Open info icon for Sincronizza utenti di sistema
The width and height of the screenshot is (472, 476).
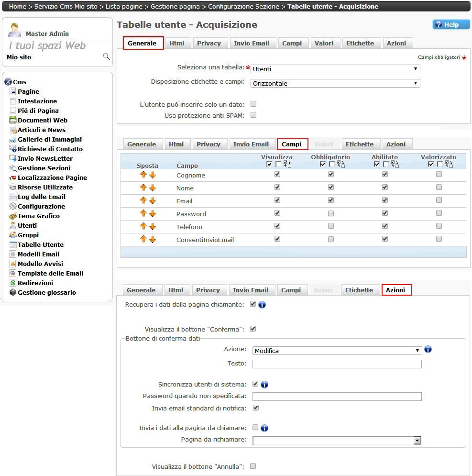(264, 384)
